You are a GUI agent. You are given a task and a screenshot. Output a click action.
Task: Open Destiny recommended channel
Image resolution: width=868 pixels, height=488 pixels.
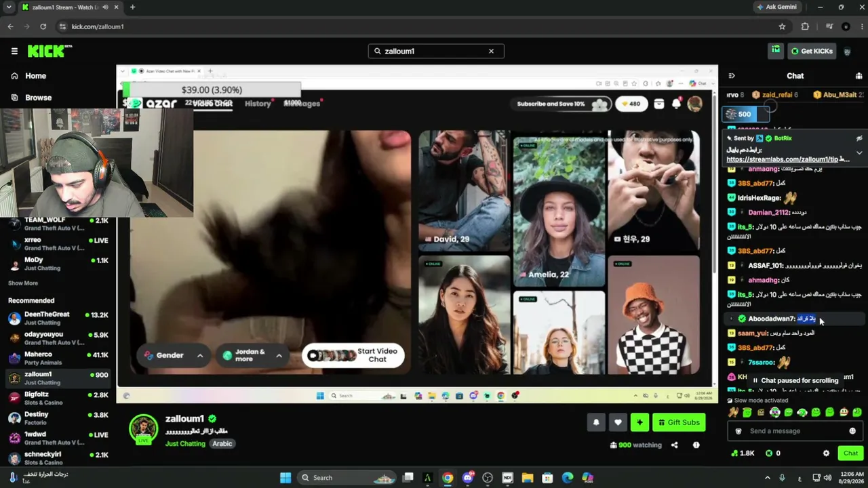pos(58,418)
